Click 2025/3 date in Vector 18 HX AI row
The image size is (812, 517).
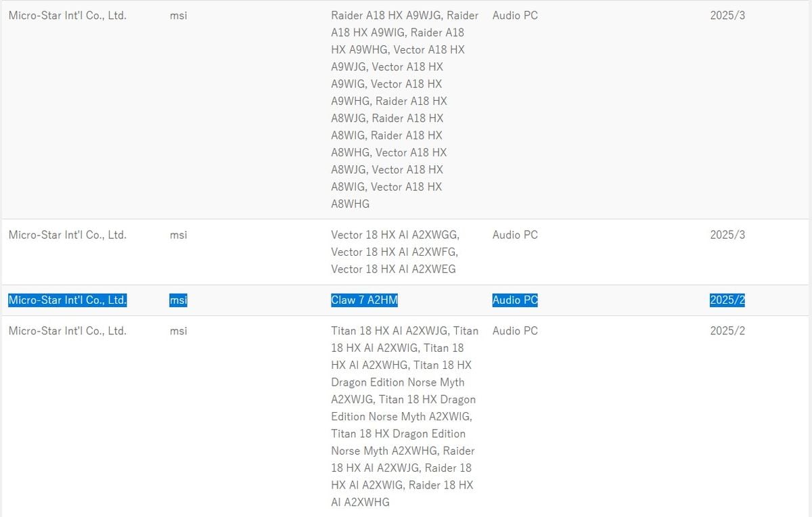pyautogui.click(x=727, y=235)
